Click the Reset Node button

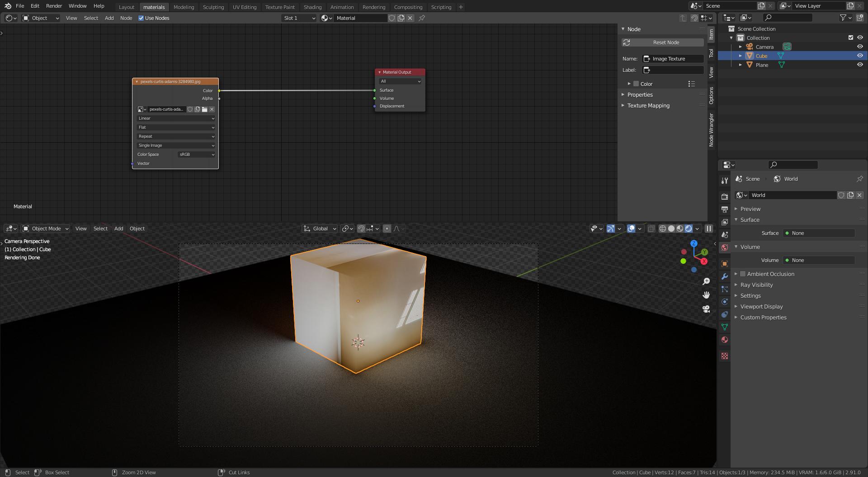coord(663,42)
